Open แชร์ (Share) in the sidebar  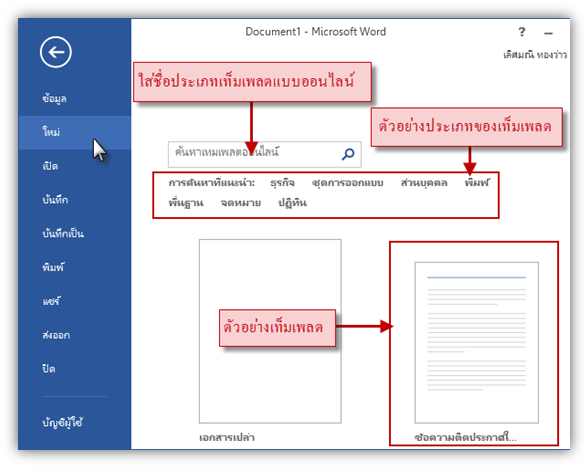(51, 301)
